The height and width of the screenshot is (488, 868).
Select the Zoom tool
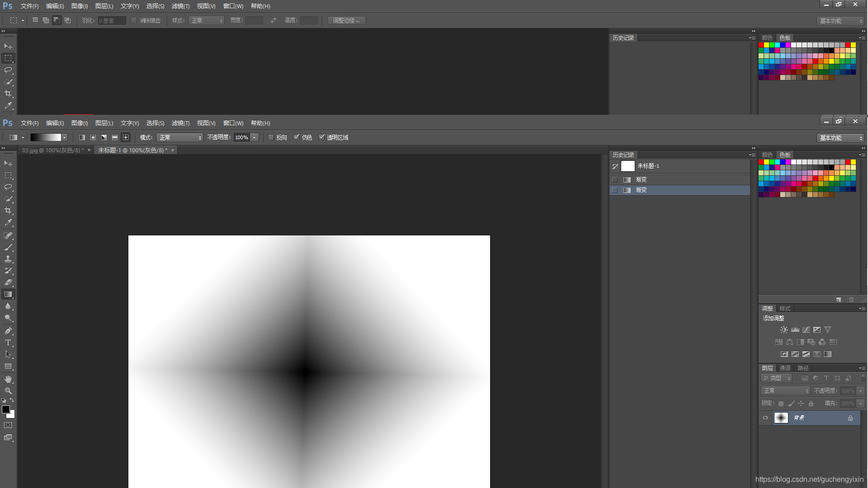(x=8, y=391)
